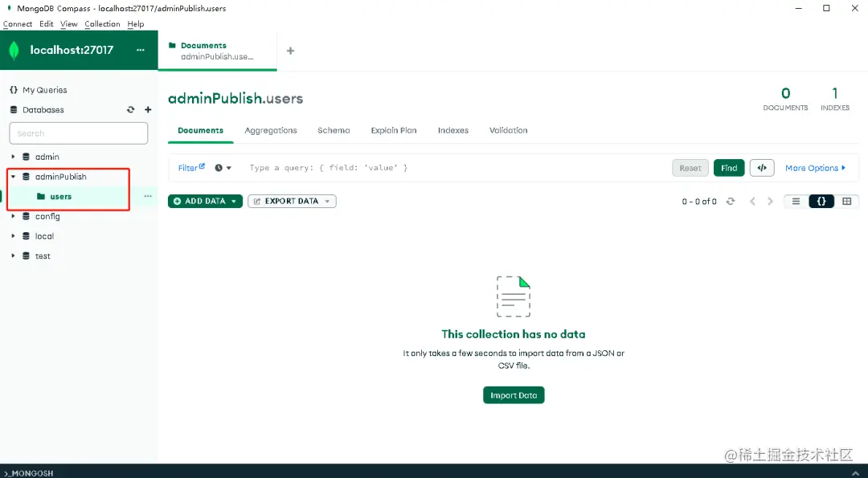Switch to the Explain Plan tab
Viewport: 868px width, 478px height.
394,131
